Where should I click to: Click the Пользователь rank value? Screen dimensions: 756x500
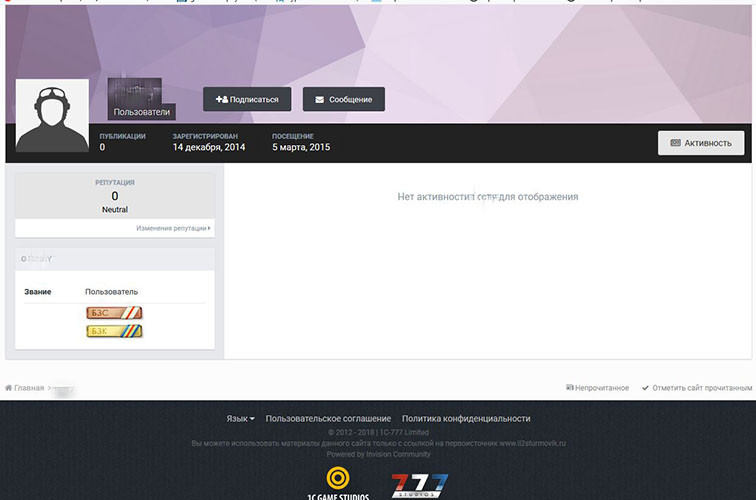point(111,292)
